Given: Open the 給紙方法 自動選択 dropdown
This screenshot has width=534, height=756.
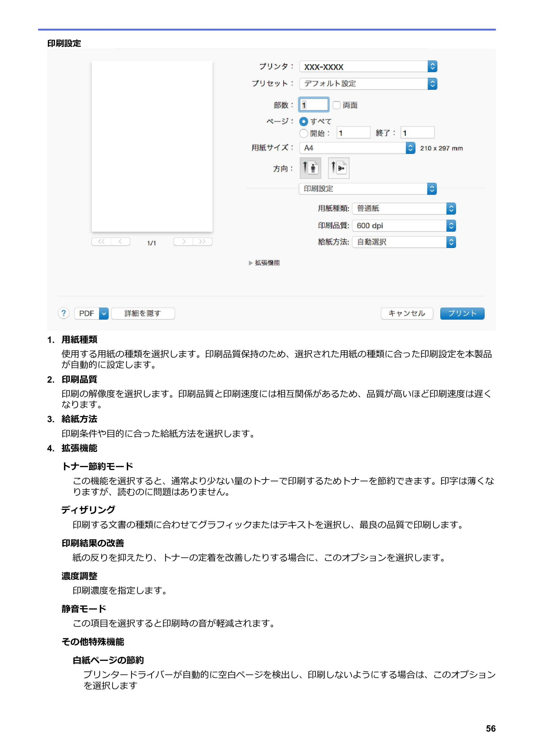Looking at the screenshot, I should pyautogui.click(x=404, y=242).
